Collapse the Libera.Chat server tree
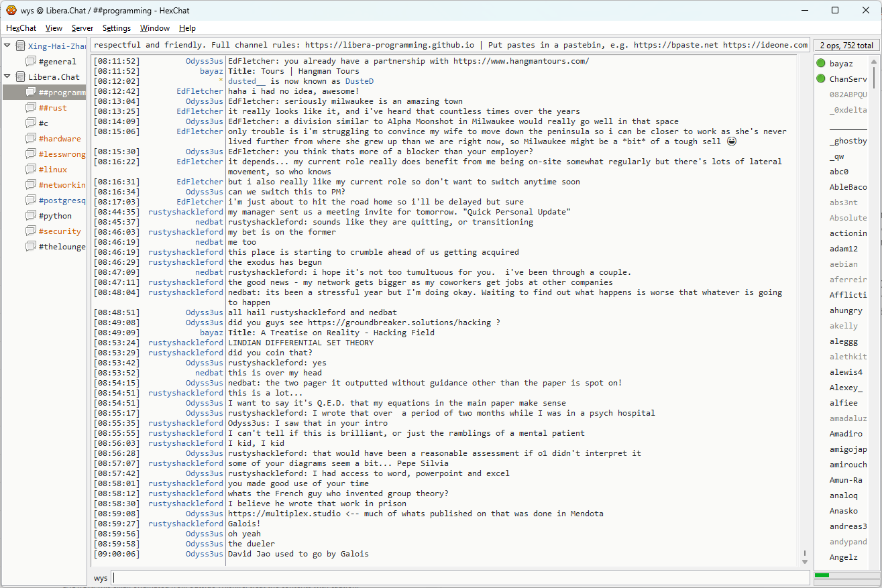Image resolution: width=882 pixels, height=588 pixels. click(x=7, y=76)
